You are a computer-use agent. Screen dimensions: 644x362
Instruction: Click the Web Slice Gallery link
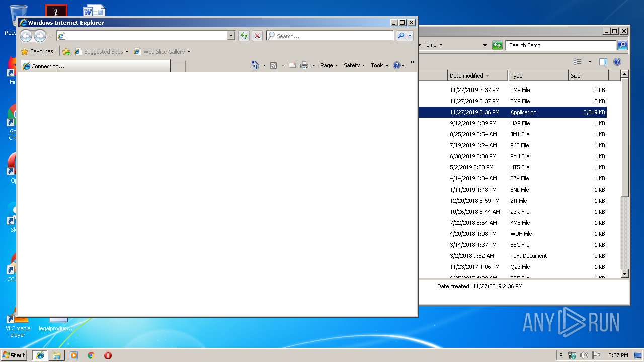click(164, 52)
